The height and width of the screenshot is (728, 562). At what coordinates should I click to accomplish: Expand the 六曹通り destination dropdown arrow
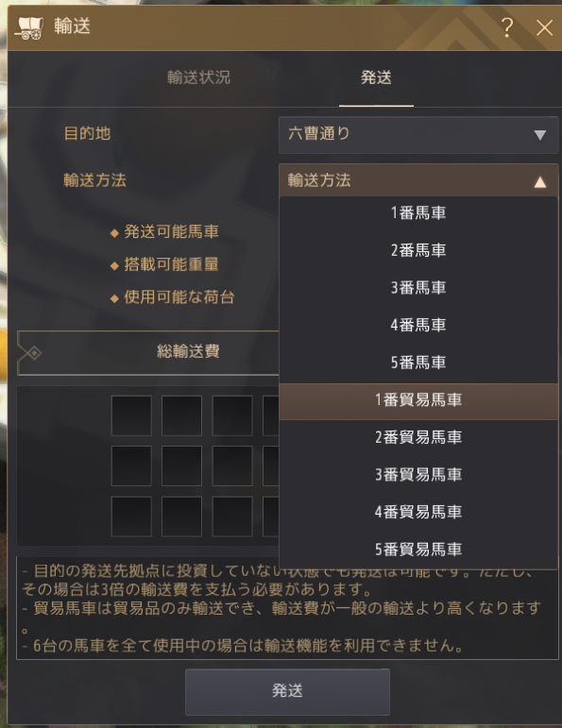(539, 135)
